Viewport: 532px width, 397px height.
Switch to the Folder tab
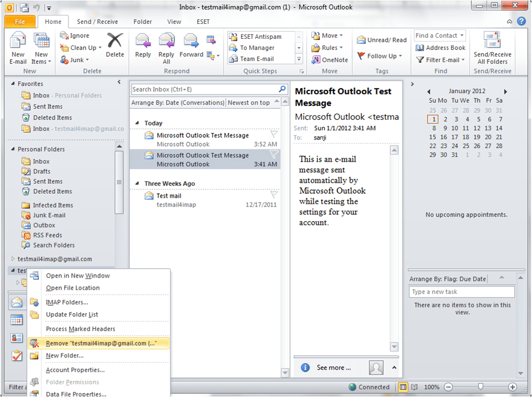coord(143,22)
